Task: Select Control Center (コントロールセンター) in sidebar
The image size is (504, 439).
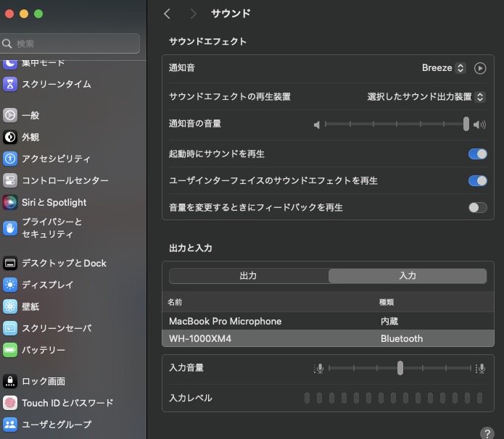Action: (x=65, y=180)
